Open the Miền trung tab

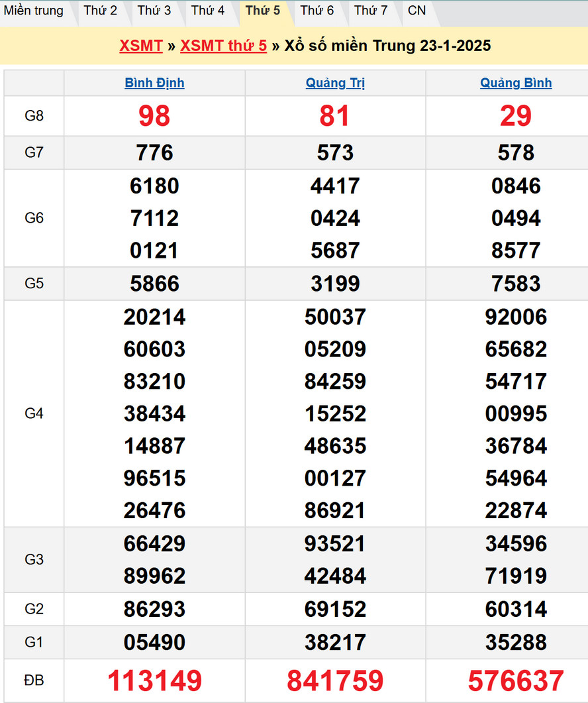pyautogui.click(x=34, y=11)
